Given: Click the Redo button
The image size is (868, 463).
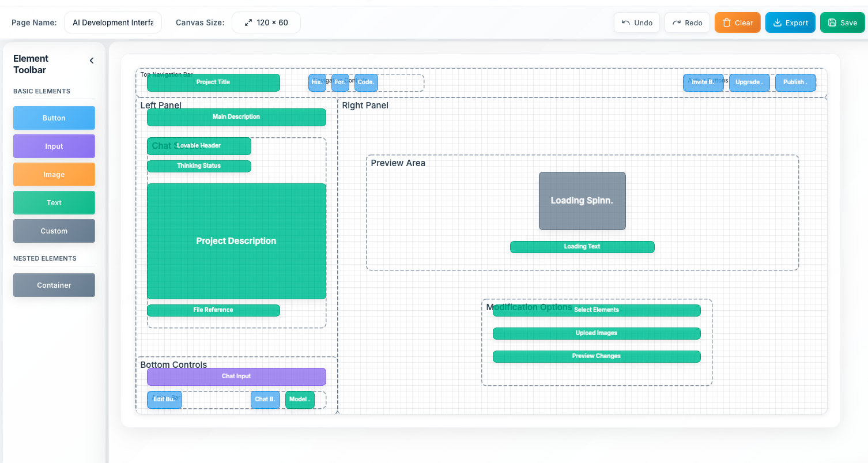Looking at the screenshot, I should coord(687,22).
